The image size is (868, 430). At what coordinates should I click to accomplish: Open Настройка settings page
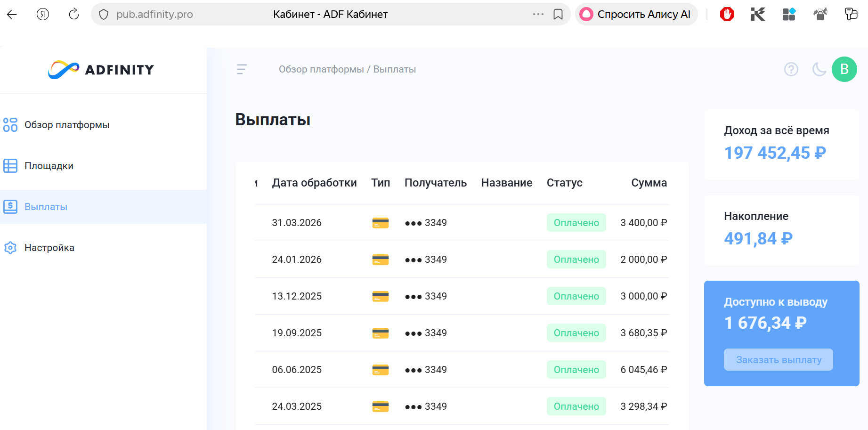[49, 248]
